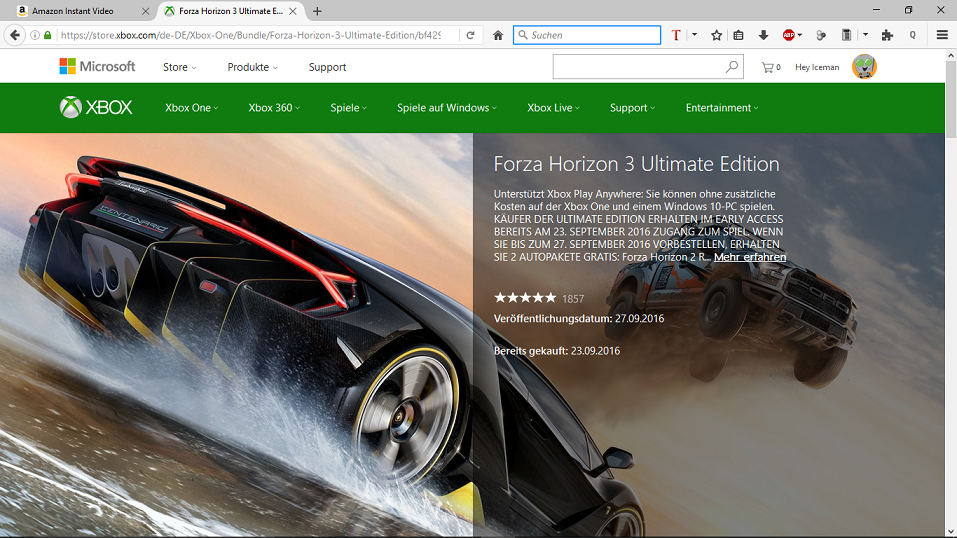The width and height of the screenshot is (957, 538).
Task: Open dropdown next to clipboard icon
Action: 865,35
